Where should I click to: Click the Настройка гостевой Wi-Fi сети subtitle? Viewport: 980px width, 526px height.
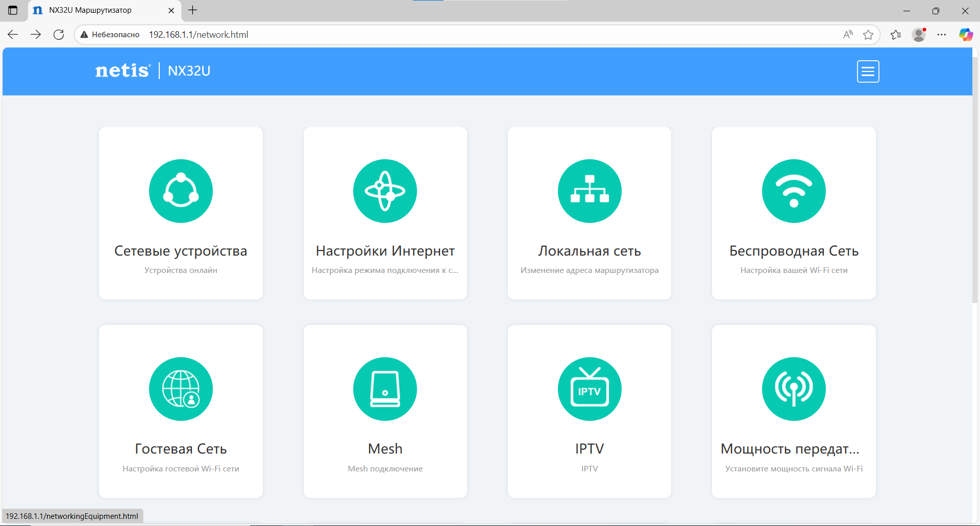coord(181,469)
